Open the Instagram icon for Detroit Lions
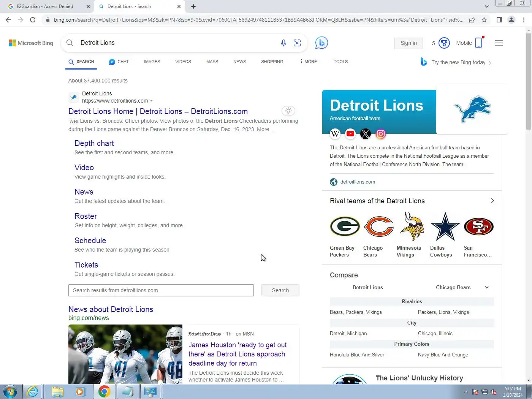The image size is (532, 399). tap(381, 133)
